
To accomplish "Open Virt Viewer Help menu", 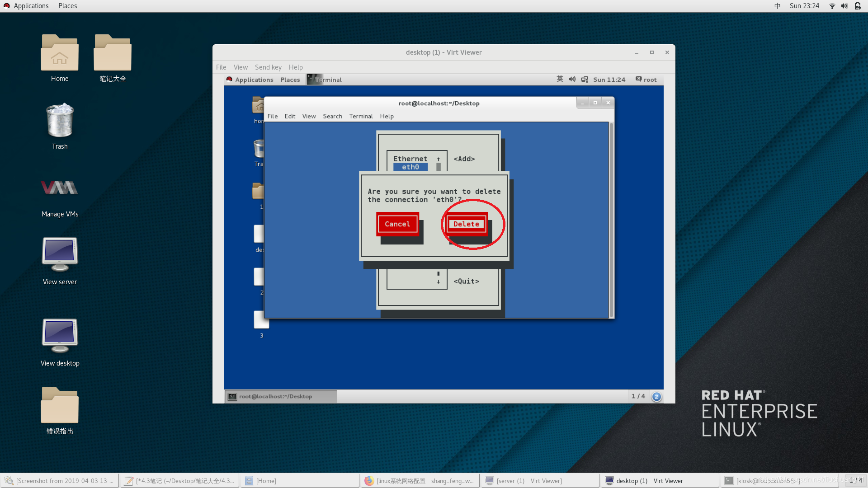I will pyautogui.click(x=296, y=67).
